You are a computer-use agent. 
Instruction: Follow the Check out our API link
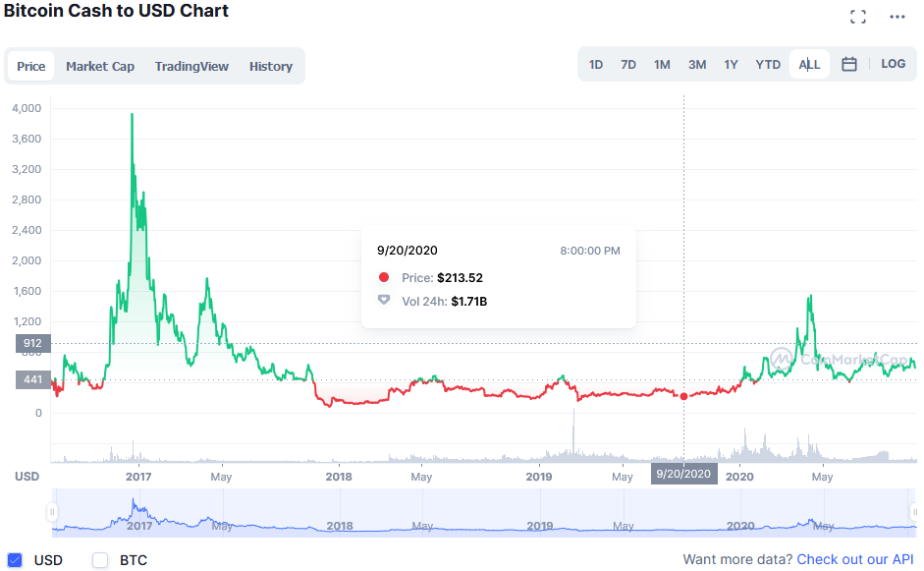(855, 559)
